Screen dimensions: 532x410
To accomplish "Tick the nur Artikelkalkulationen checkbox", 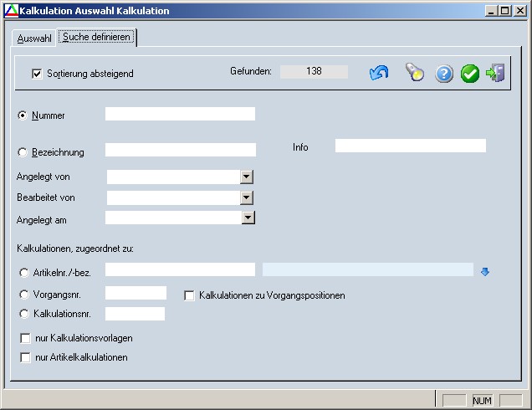I will pyautogui.click(x=26, y=357).
